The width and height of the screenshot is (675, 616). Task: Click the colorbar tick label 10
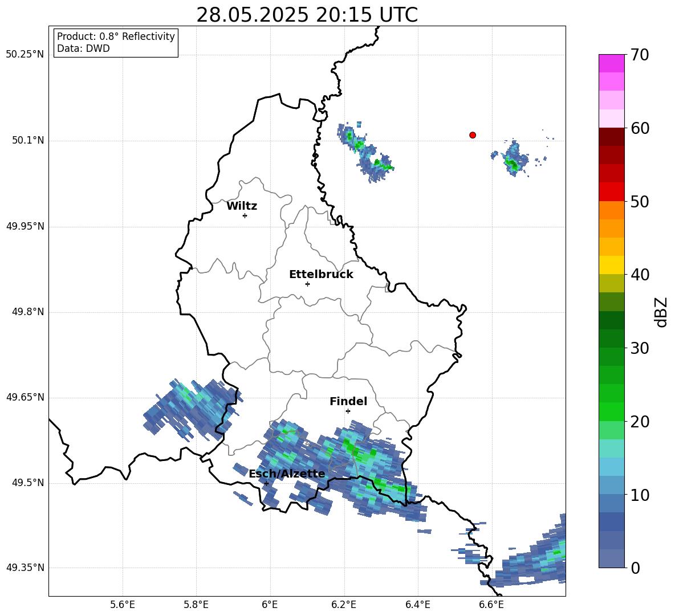pyautogui.click(x=640, y=495)
